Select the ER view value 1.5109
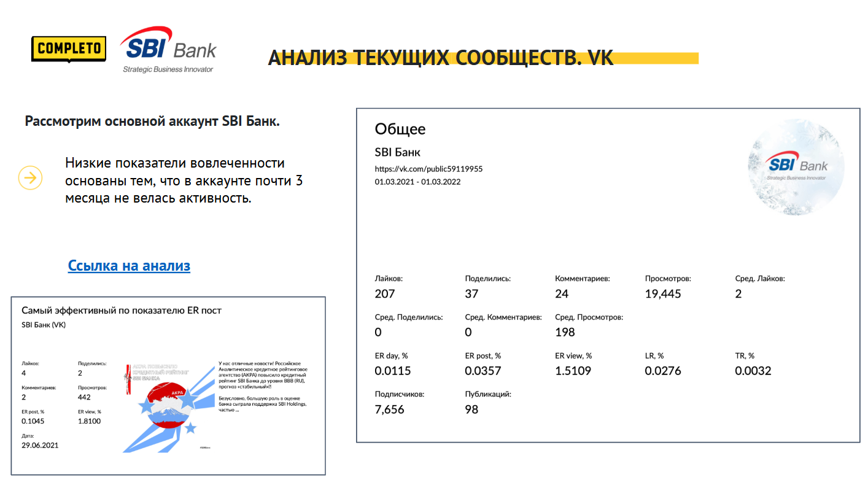This screenshot has height=488, width=868. pos(573,371)
